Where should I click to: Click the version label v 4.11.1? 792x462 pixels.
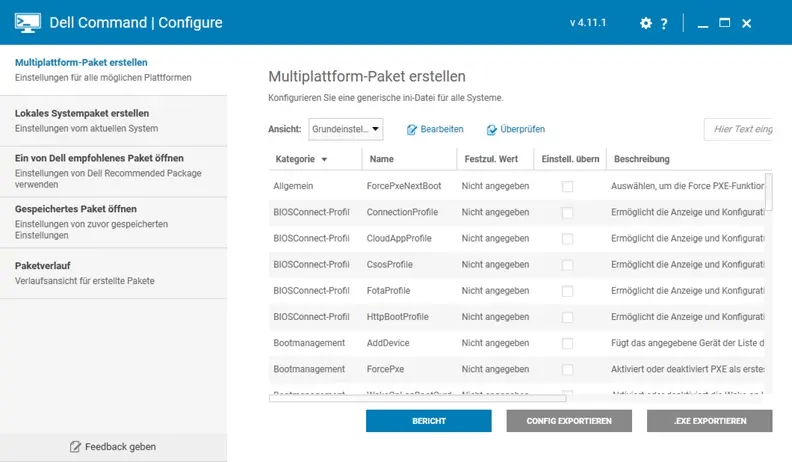pos(587,23)
